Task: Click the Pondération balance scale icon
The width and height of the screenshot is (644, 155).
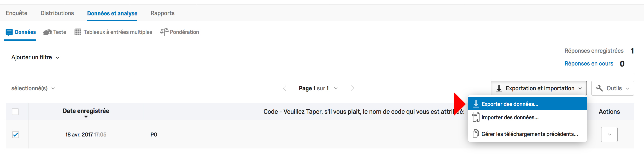Action: pyautogui.click(x=164, y=32)
